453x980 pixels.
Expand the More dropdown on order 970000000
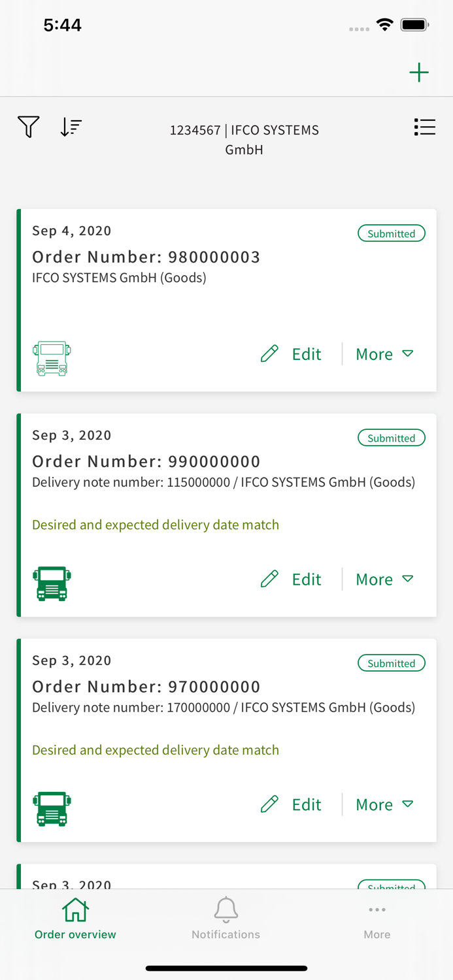coord(384,804)
